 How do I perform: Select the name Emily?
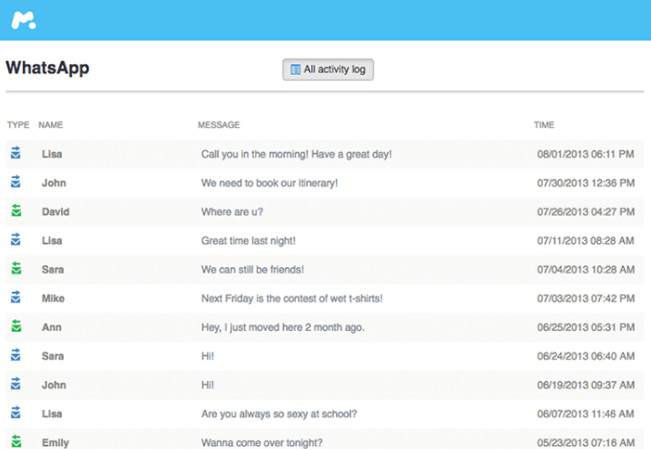(55, 443)
